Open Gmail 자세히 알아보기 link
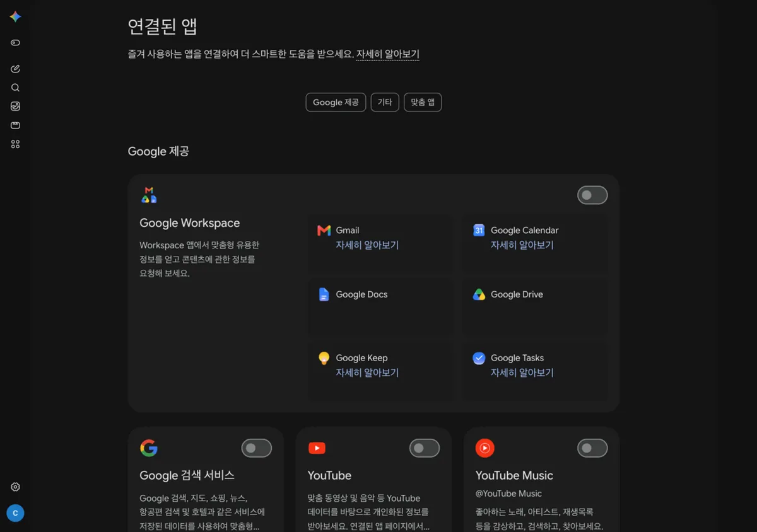757x532 pixels. [367, 245]
